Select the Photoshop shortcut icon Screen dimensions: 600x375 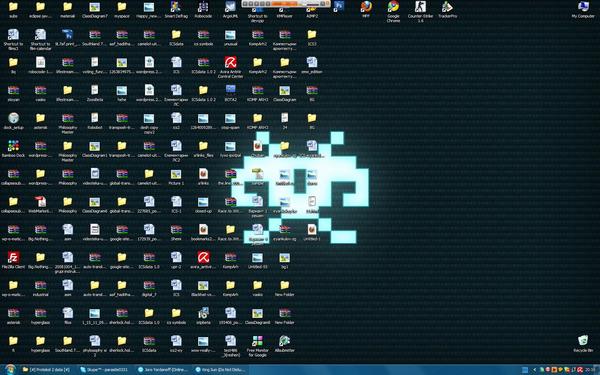point(339,6)
